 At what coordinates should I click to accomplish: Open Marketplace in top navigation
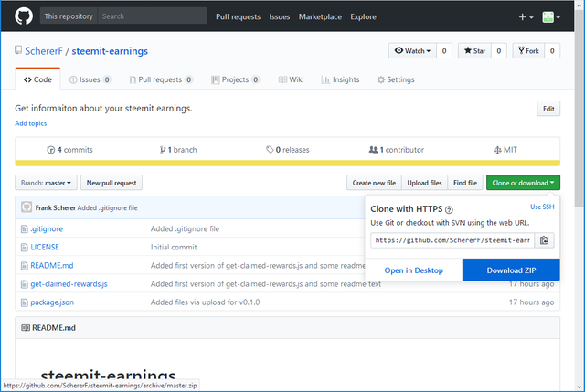320,16
